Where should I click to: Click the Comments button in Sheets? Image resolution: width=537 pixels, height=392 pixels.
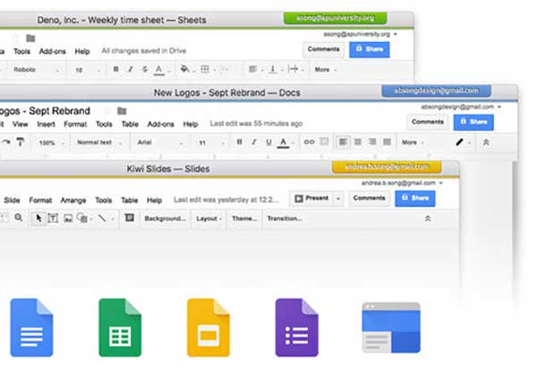pyautogui.click(x=323, y=49)
